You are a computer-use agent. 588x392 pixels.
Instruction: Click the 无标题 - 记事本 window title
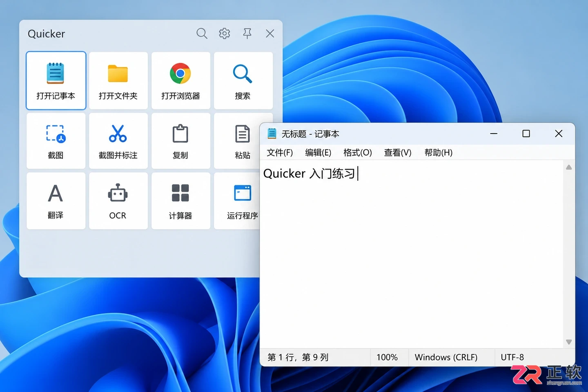310,134
